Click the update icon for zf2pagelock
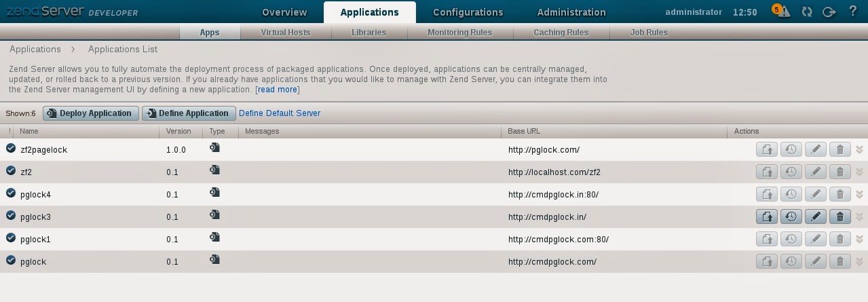This screenshot has height=302, width=868. point(767,150)
